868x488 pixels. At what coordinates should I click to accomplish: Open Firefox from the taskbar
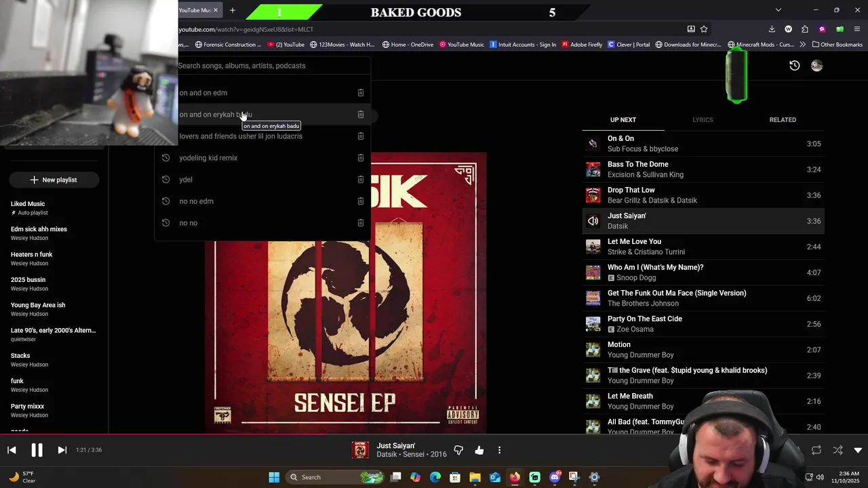(515, 477)
